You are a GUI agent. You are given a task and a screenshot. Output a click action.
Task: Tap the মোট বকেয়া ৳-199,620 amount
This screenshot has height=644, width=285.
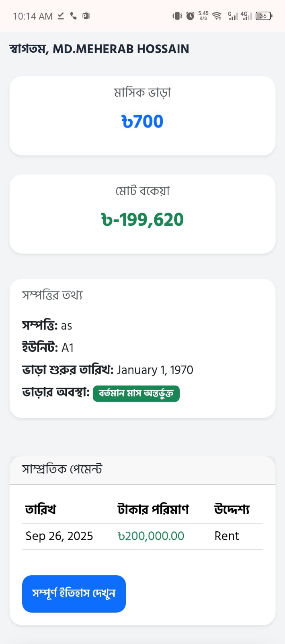[142, 220]
